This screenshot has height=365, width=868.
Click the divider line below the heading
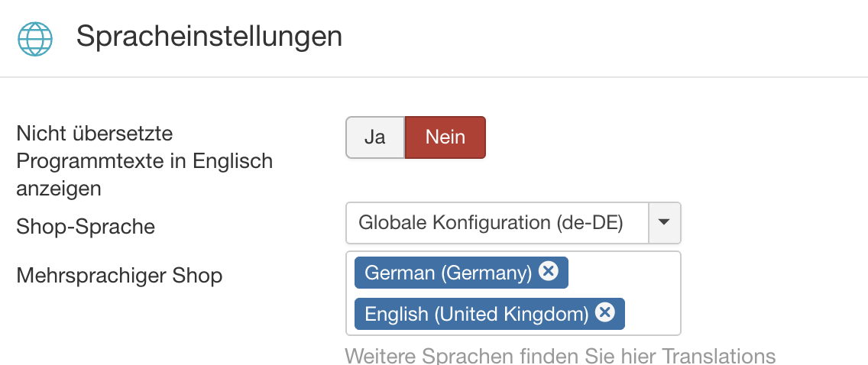(434, 77)
